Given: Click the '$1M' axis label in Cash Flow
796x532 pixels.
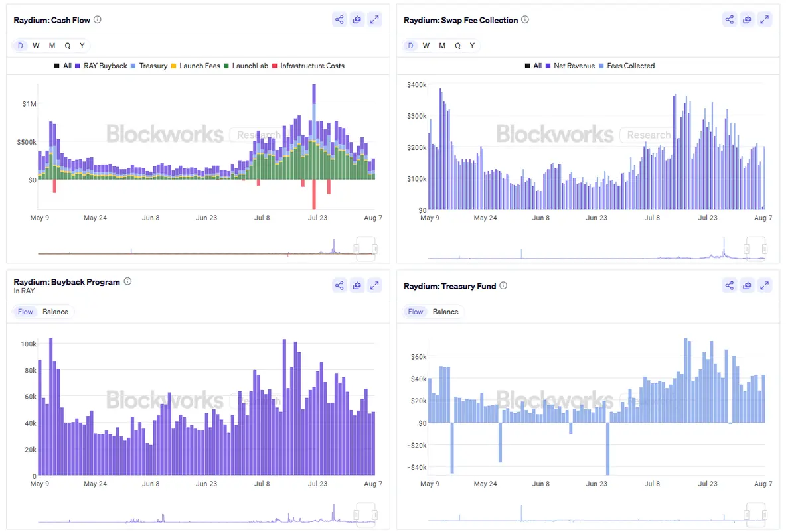Looking at the screenshot, I should tap(29, 104).
